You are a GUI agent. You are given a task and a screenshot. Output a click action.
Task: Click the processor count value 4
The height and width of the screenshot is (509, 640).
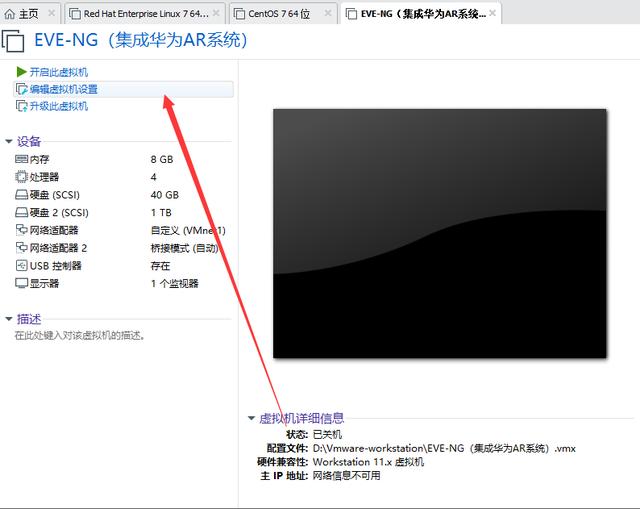(x=153, y=177)
